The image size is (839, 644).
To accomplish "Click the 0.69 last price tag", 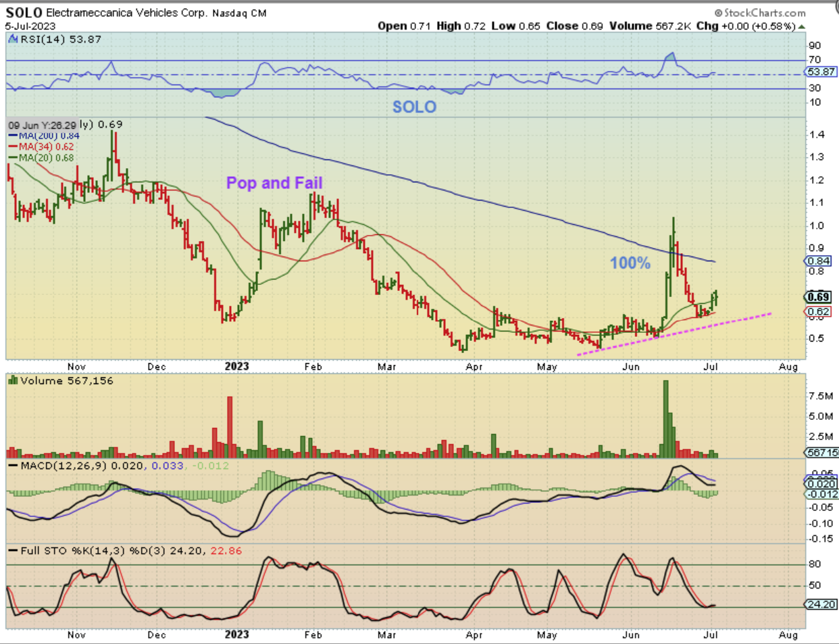I will 819,297.
